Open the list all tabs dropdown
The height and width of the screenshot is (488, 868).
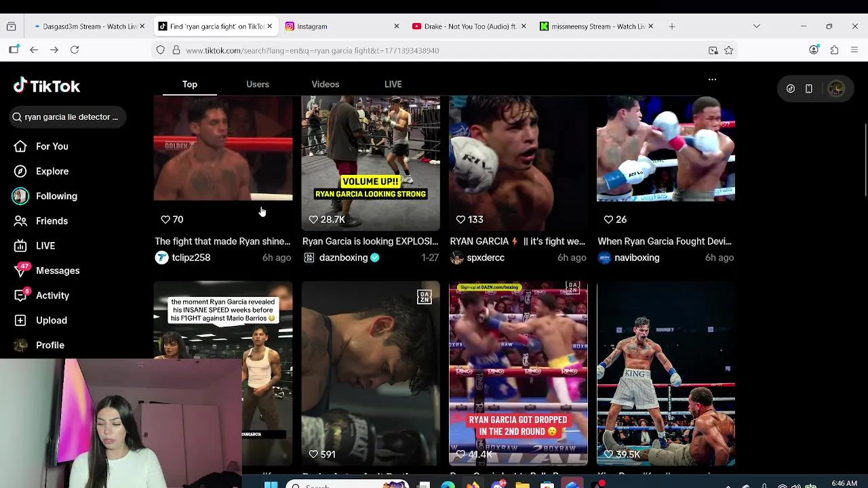click(757, 26)
